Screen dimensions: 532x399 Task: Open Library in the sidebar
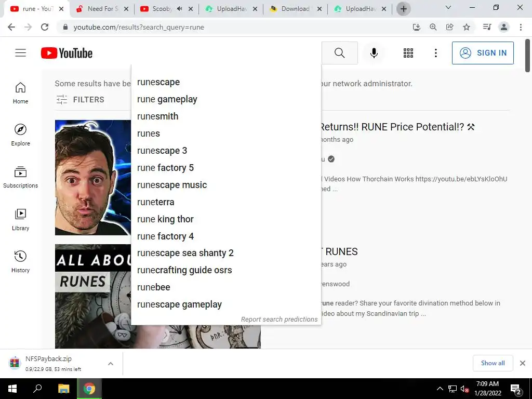20,220
